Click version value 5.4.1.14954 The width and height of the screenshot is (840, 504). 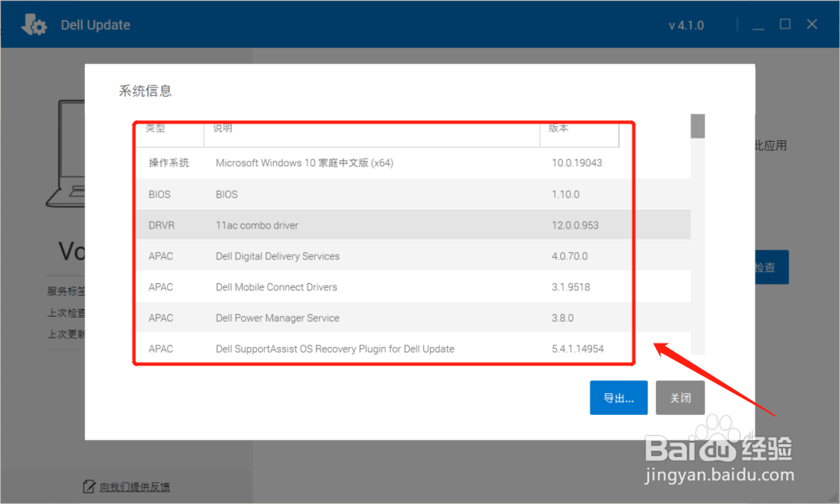pos(578,349)
